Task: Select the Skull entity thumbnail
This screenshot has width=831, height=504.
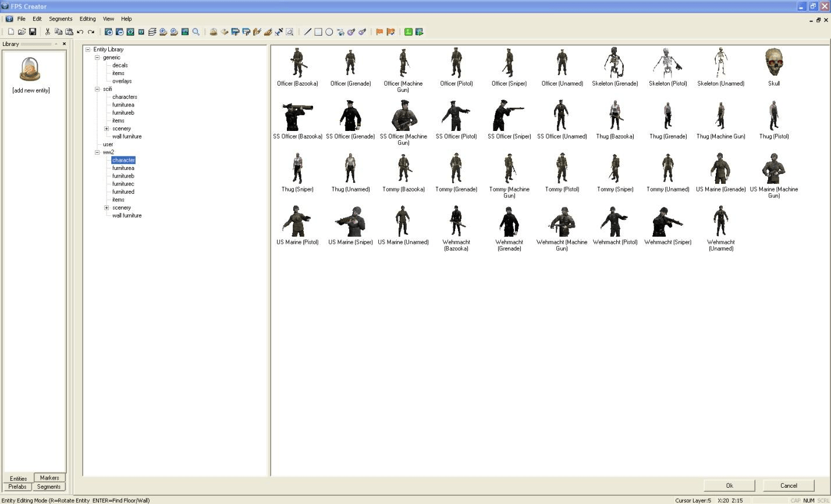Action: (x=774, y=62)
